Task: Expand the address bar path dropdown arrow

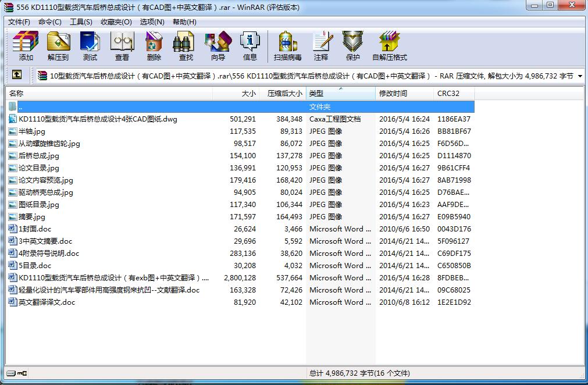Action: tap(580, 76)
